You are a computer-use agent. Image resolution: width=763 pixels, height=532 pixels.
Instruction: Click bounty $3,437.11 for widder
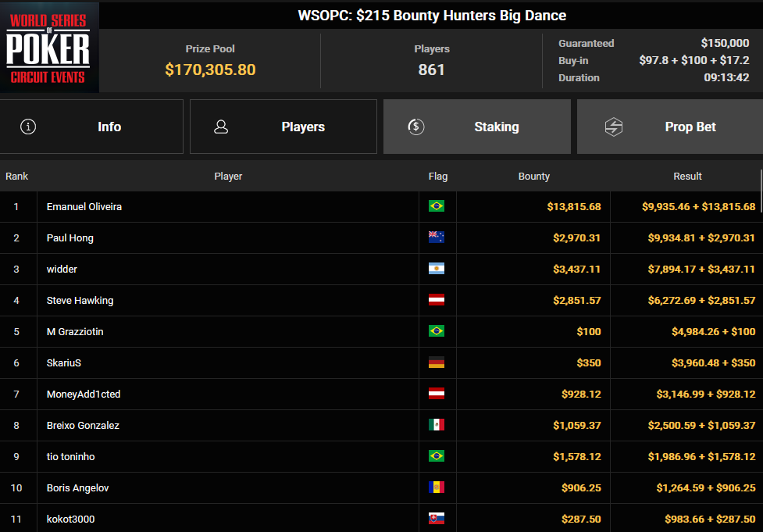[576, 270]
